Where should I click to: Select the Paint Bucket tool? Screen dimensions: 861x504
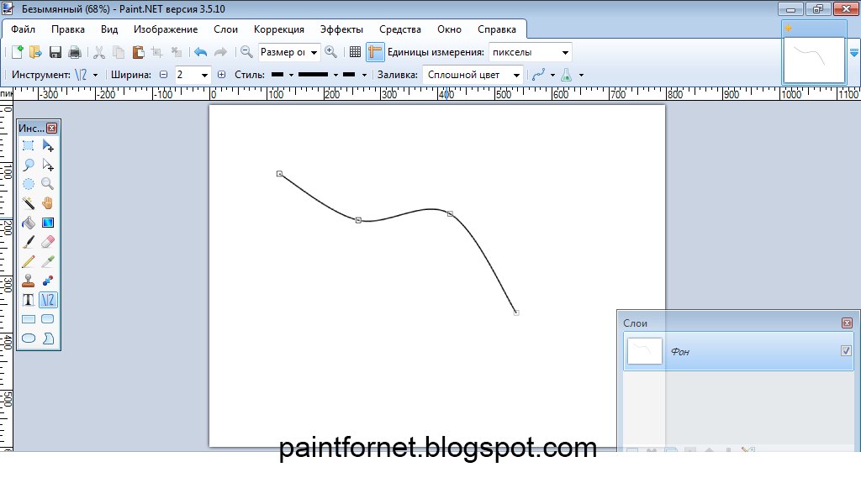coord(28,222)
